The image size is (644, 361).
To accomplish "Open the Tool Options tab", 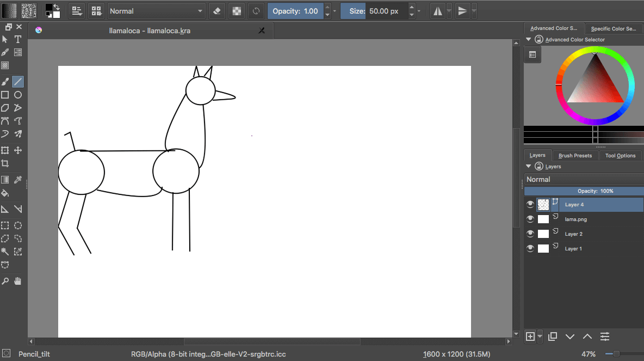I will coord(620,155).
